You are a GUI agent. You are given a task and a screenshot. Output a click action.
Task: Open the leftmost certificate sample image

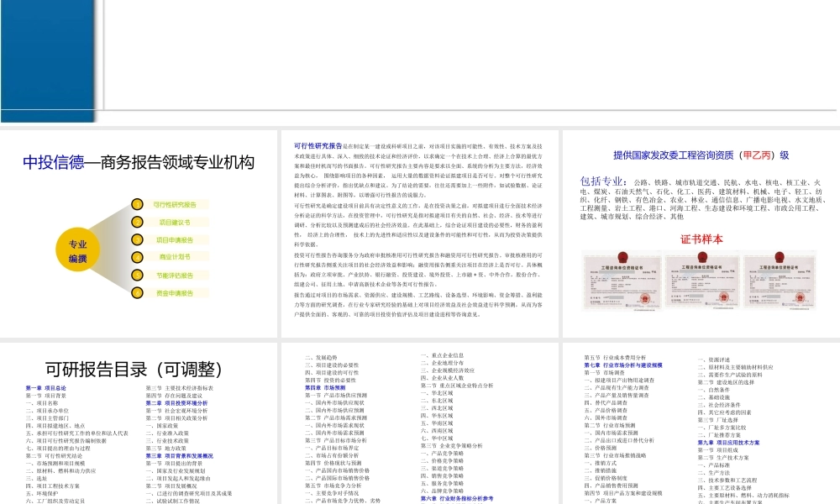(x=622, y=281)
